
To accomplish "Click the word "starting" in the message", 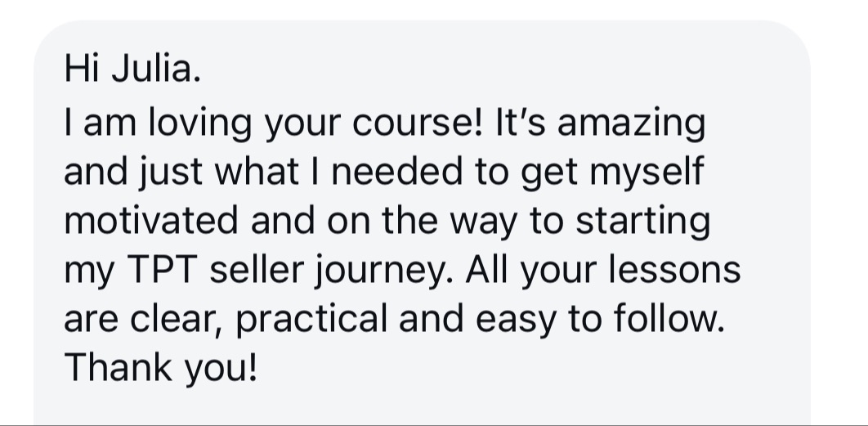I will pos(642,222).
